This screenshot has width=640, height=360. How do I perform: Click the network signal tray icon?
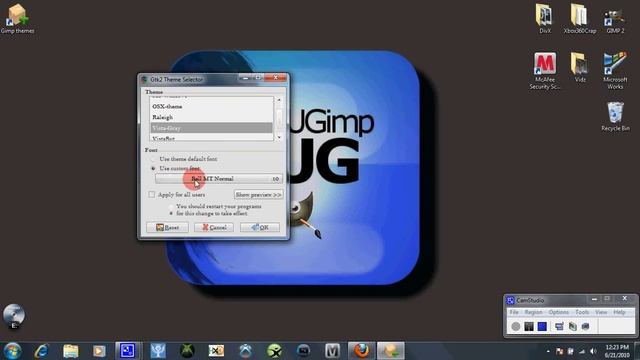[582, 351]
